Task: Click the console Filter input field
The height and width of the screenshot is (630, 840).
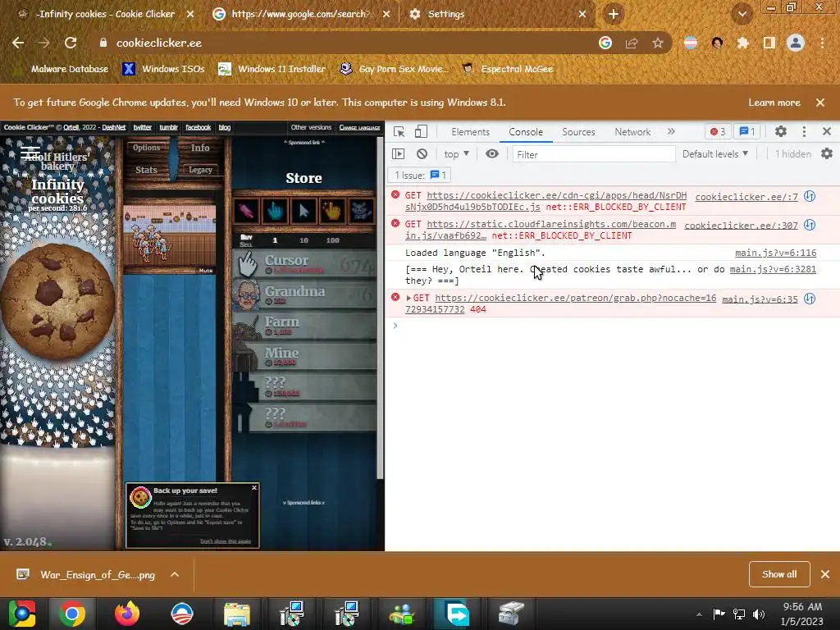Action: tap(594, 154)
